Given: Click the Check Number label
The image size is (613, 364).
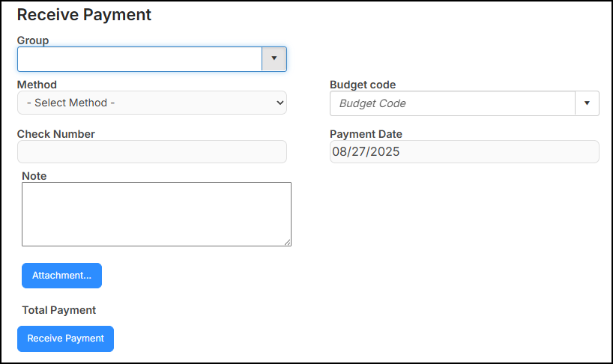Looking at the screenshot, I should tap(56, 134).
